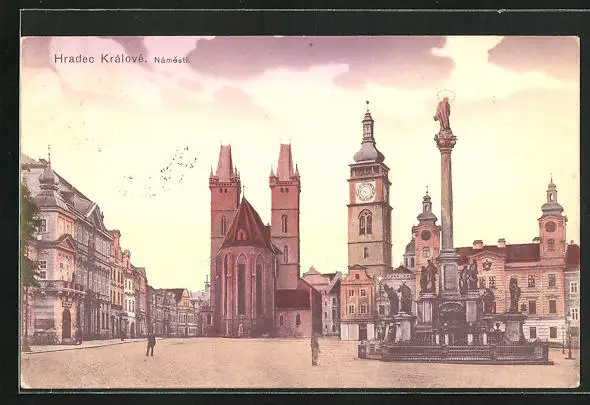Click the man standing at left of square
This screenshot has width=590, height=405.
(x=151, y=344)
